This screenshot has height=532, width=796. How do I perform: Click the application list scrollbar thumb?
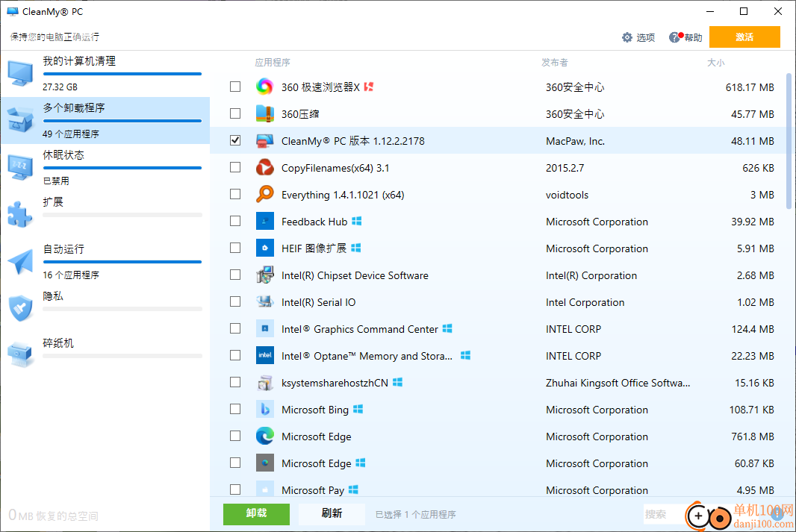coord(789,141)
